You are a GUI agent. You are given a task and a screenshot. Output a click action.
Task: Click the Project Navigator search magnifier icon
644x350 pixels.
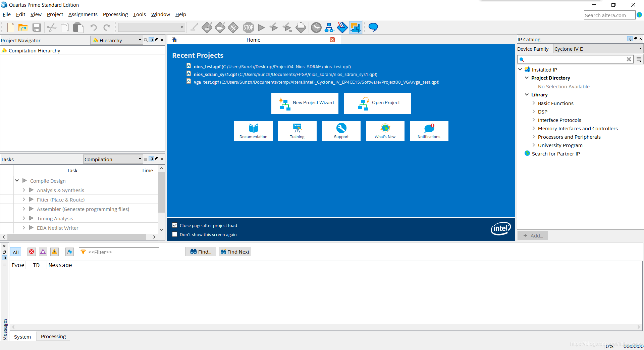pyautogui.click(x=146, y=40)
